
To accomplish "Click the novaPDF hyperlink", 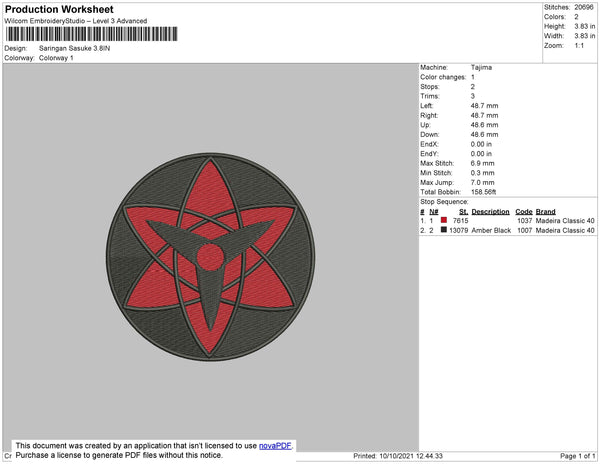I will click(275, 446).
